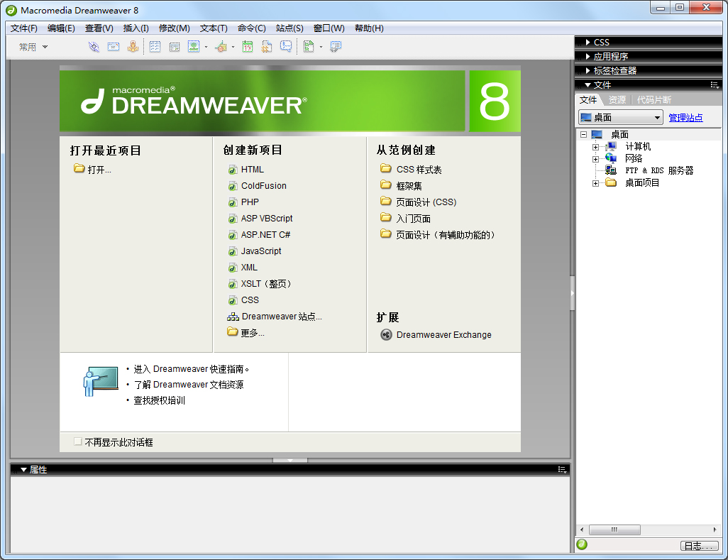
Task: Click the Insert Table icon
Action: (x=155, y=46)
